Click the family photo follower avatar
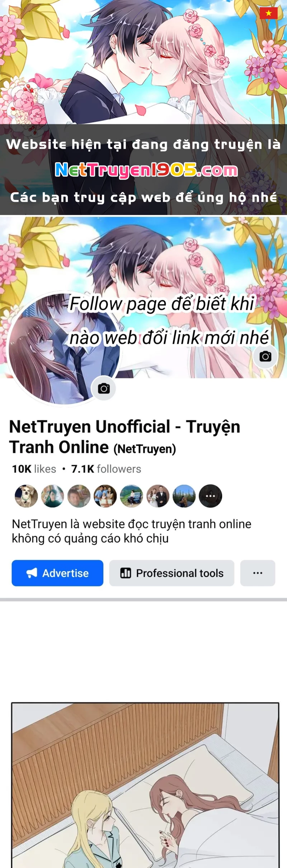 105,496
